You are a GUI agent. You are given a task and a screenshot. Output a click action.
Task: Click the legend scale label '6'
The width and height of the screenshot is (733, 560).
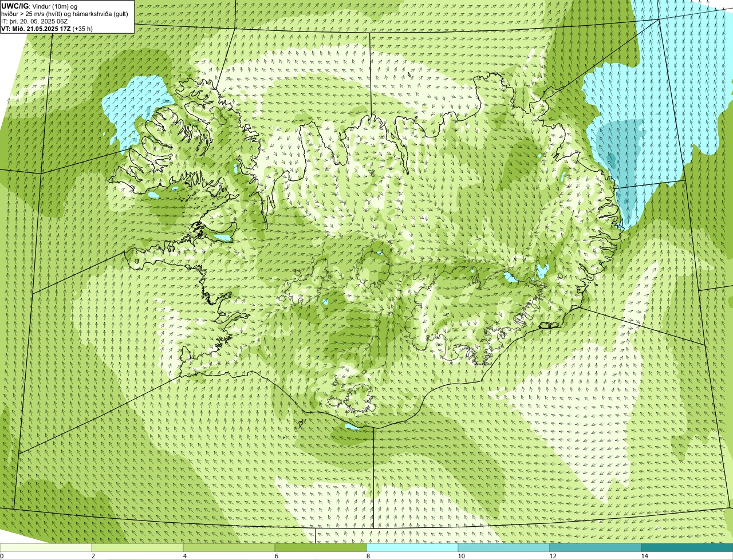coord(276,556)
